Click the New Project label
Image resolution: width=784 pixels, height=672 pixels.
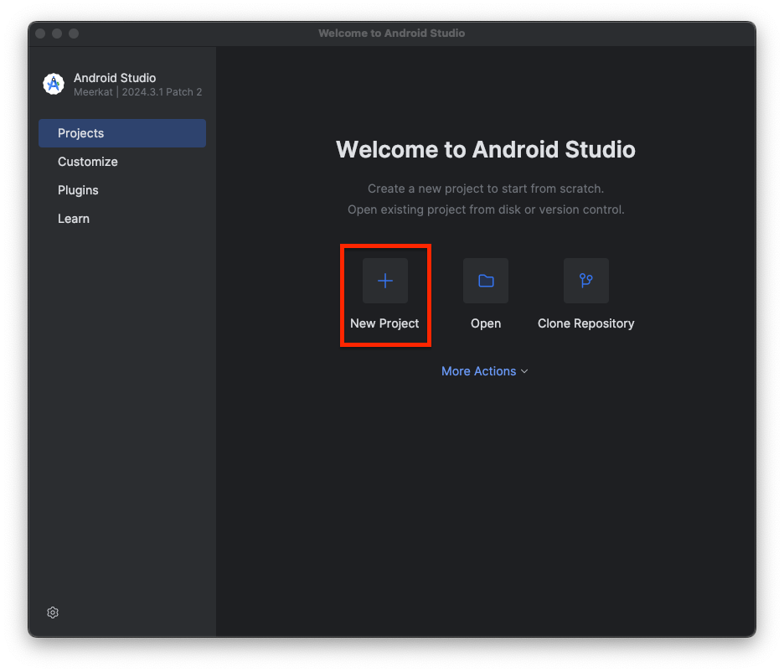click(x=385, y=323)
